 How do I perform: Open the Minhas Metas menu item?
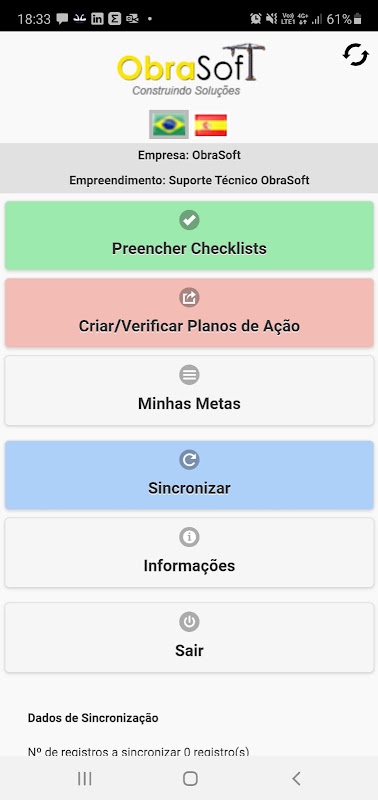pyautogui.click(x=189, y=390)
